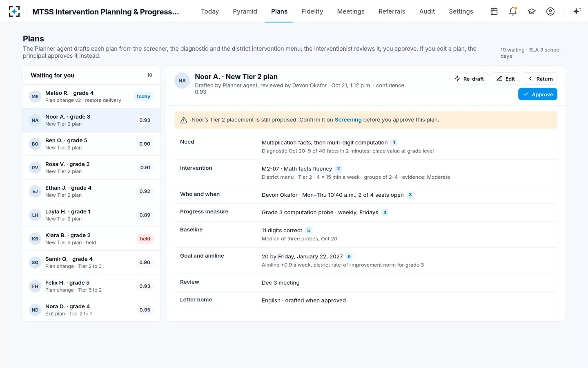The width and height of the screenshot is (588, 368).
Task: Click the Return button
Action: [x=540, y=79]
